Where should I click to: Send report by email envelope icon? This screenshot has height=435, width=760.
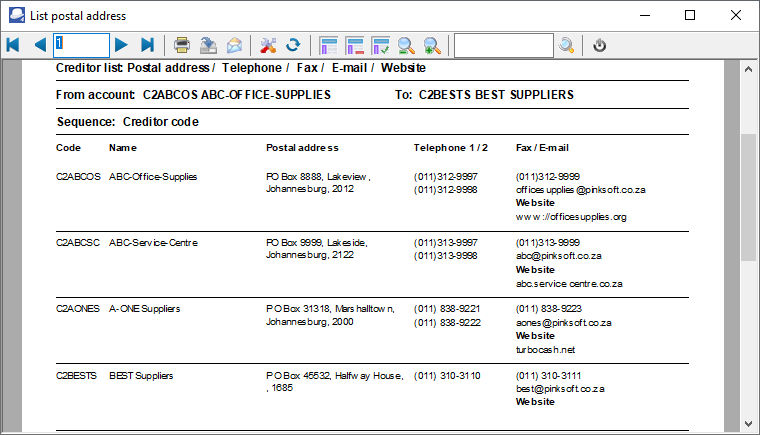point(234,45)
